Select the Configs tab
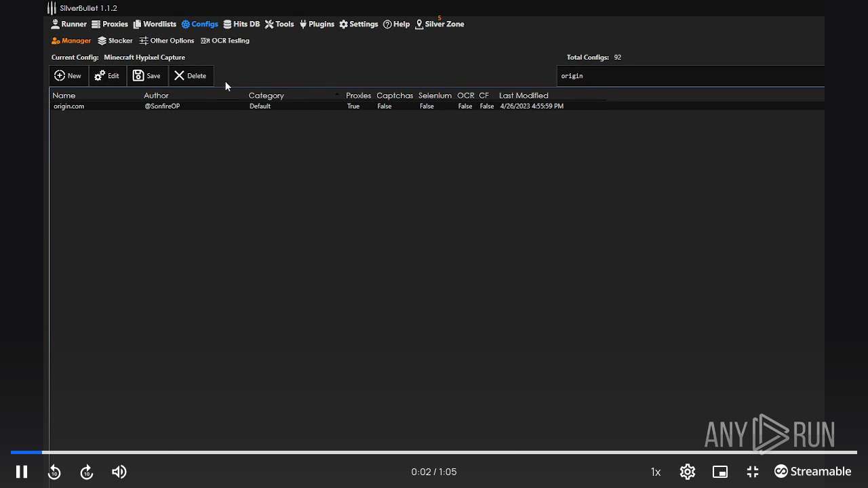Image resolution: width=868 pixels, height=488 pixels. click(x=199, y=24)
